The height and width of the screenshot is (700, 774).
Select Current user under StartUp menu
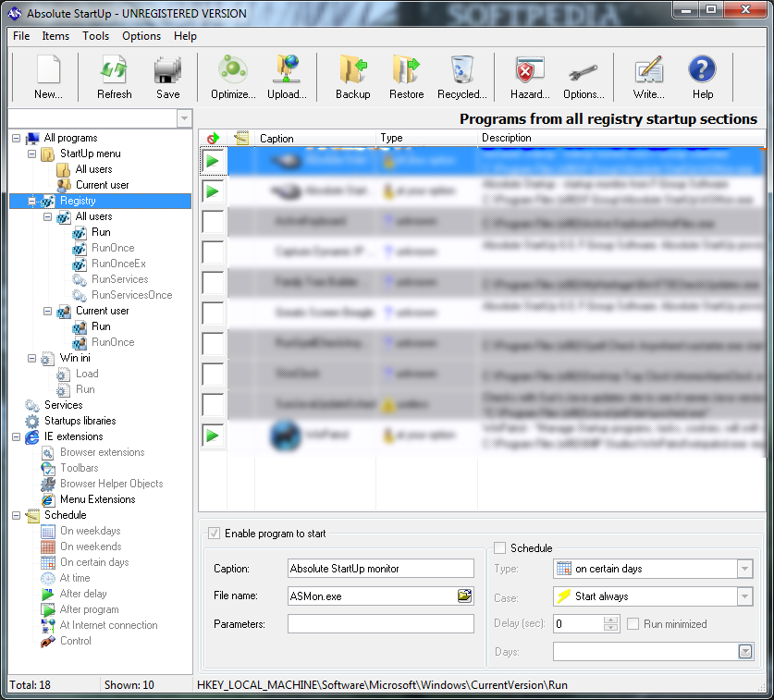pyautogui.click(x=102, y=185)
